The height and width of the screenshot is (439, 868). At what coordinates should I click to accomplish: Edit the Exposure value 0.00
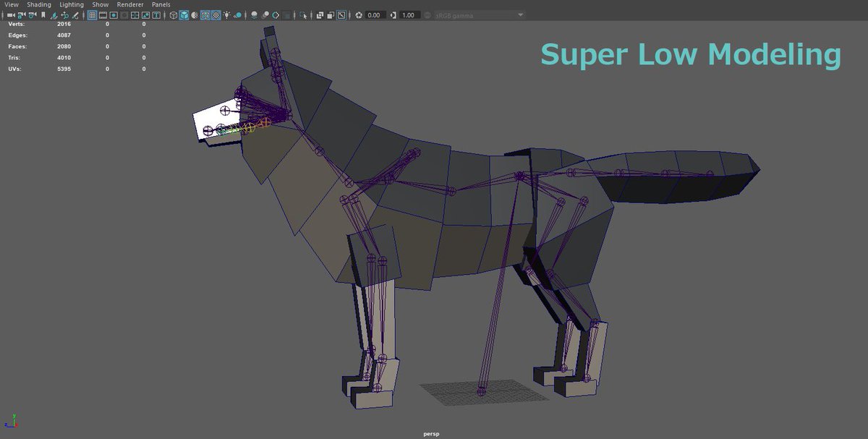[375, 15]
